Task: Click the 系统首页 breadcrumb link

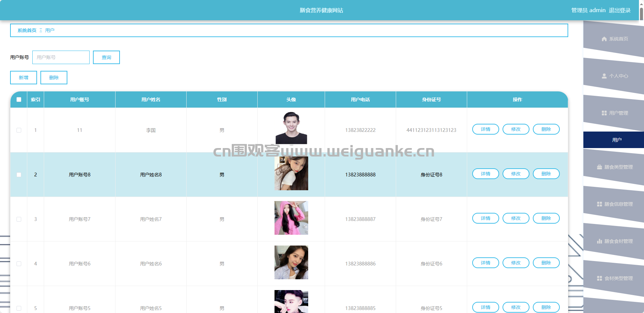Action: pos(27,30)
